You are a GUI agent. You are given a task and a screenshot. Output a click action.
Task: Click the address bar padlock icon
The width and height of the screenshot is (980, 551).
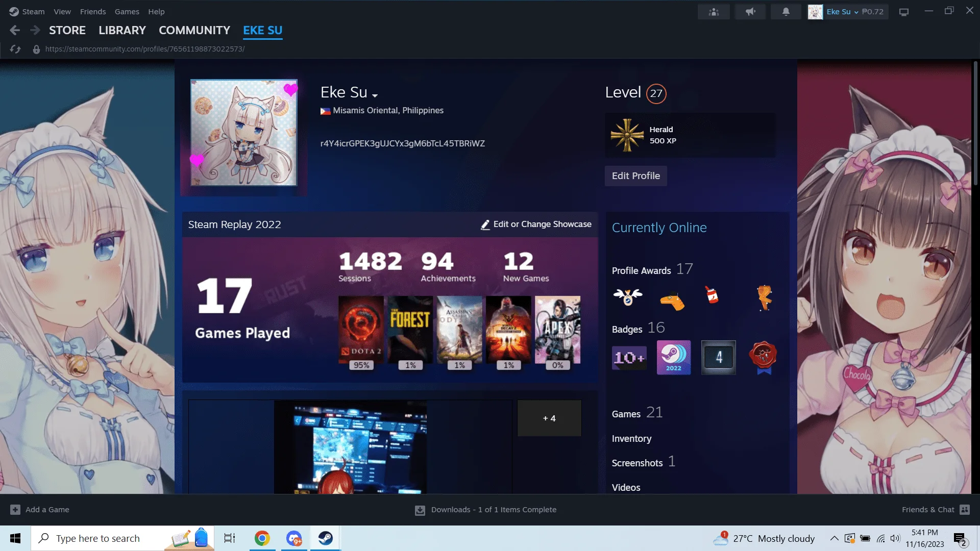point(36,49)
